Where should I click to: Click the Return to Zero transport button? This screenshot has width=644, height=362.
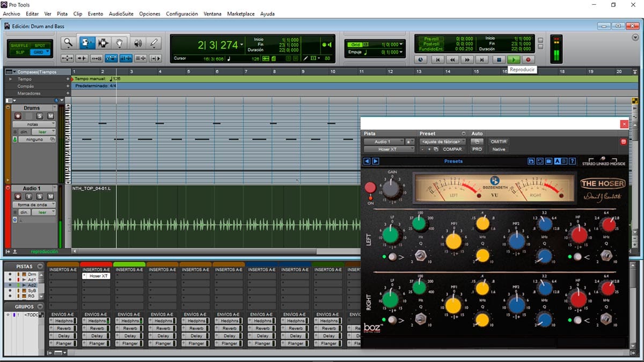tap(437, 60)
